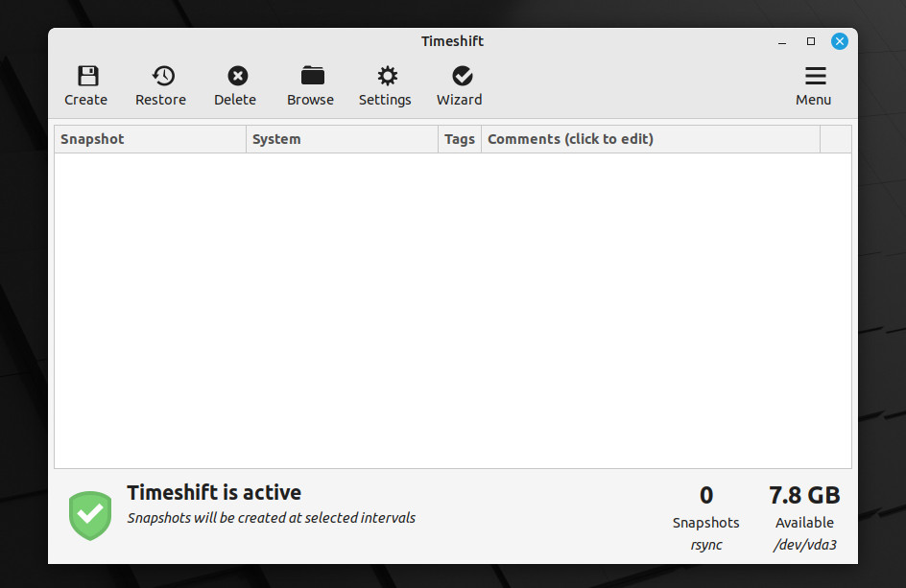The width and height of the screenshot is (906, 588).
Task: Close the Timeshift window
Action: coord(840,41)
